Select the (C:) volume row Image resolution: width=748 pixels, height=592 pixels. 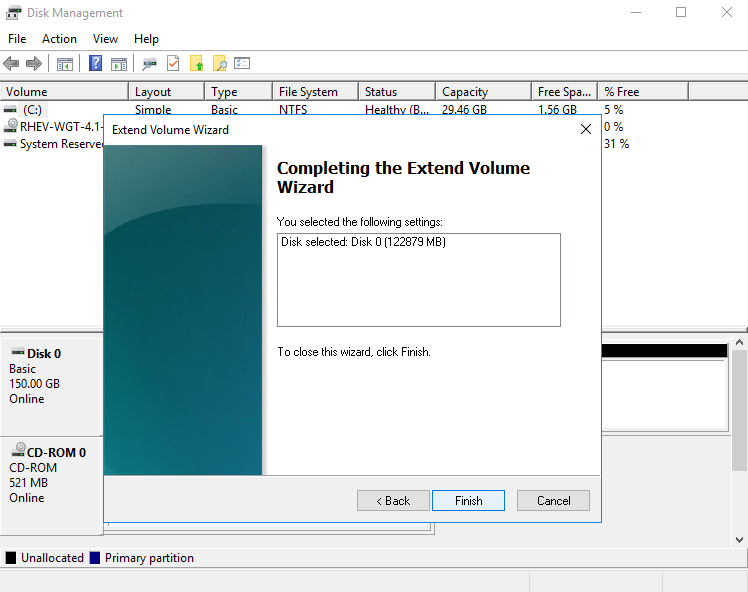tap(32, 110)
